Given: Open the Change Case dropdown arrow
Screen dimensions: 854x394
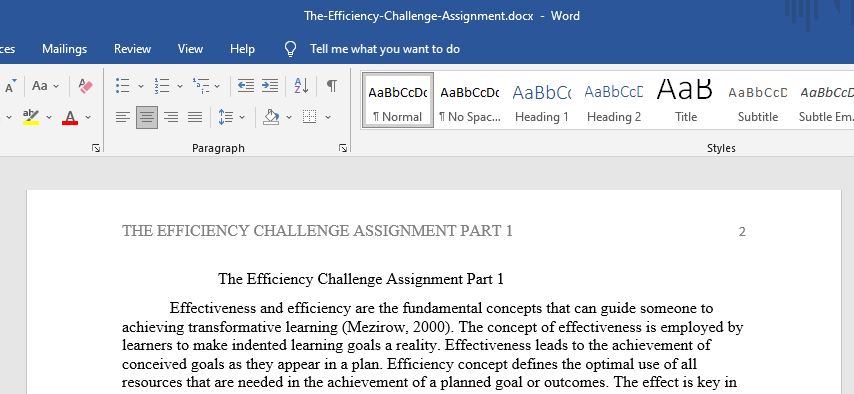Looking at the screenshot, I should (56, 86).
